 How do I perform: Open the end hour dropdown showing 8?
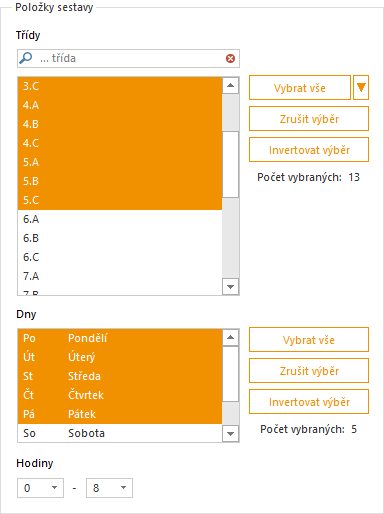pos(109,488)
